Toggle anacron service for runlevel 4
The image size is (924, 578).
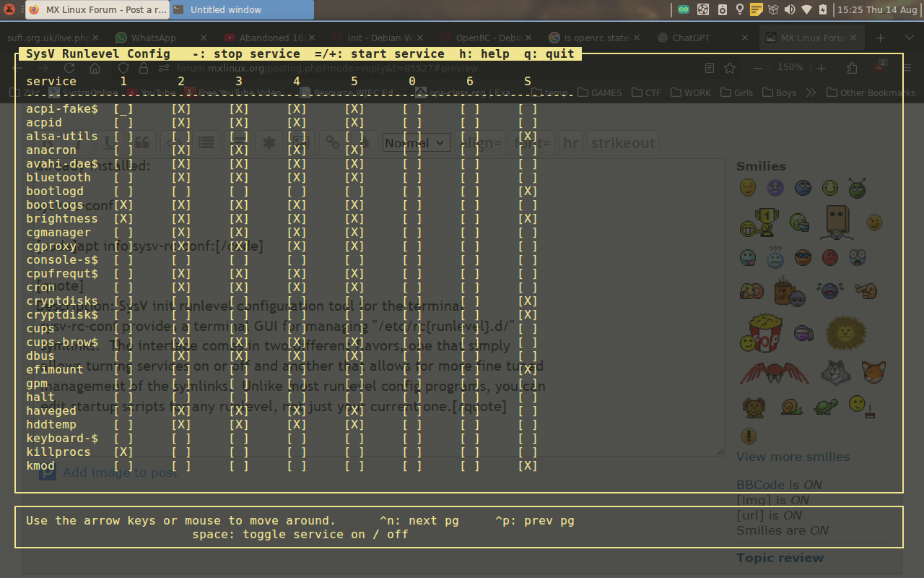click(x=297, y=150)
